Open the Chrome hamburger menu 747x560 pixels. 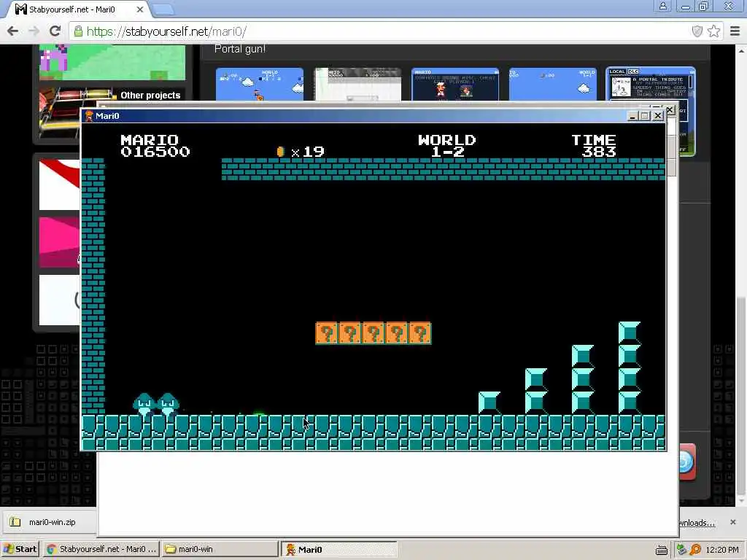(x=735, y=31)
